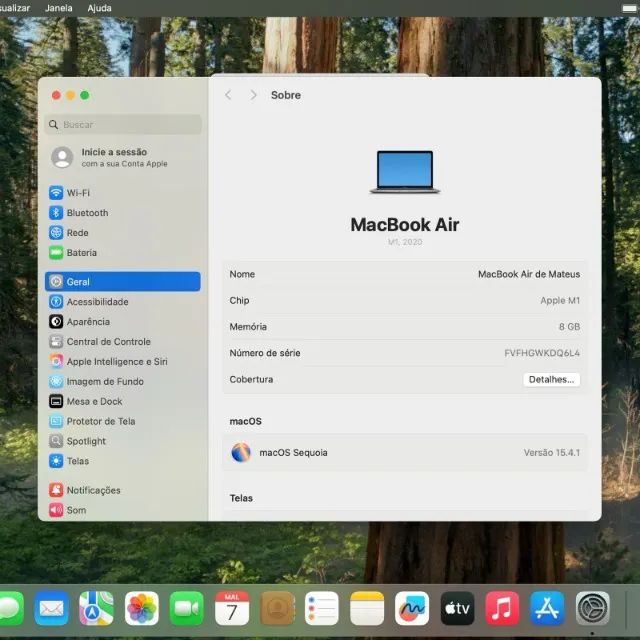Launch Freeform from the Dock
This screenshot has height=640, width=640.
point(412,608)
